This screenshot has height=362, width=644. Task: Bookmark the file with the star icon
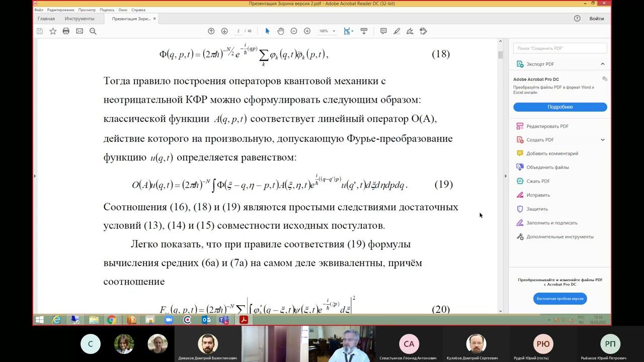pos(53,31)
